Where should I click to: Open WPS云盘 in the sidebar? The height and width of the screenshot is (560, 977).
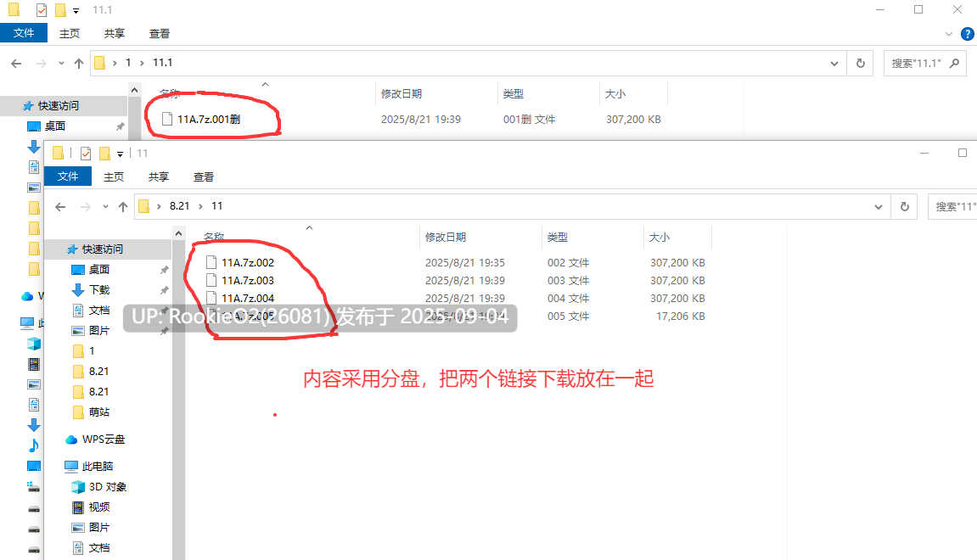click(103, 440)
